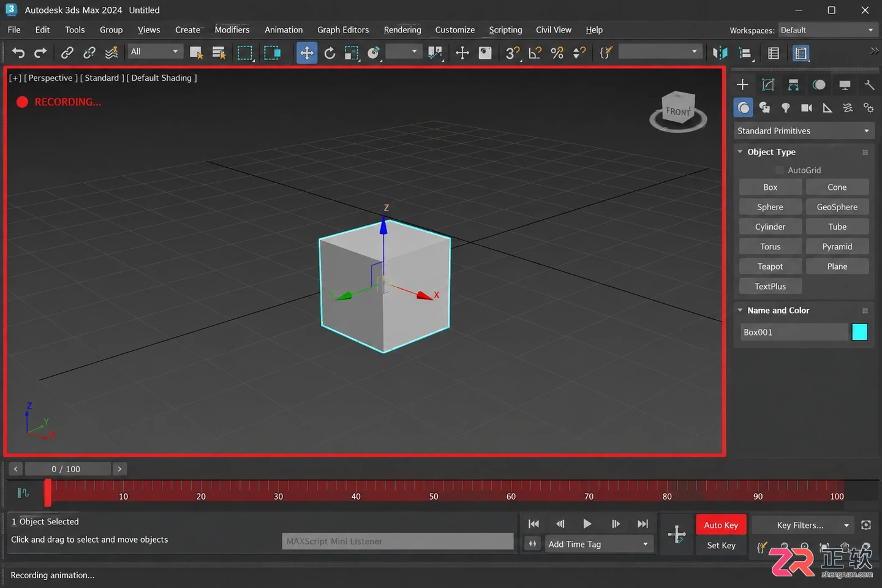Select the Lights category icon
Screen dimensions: 882x588
click(785, 108)
